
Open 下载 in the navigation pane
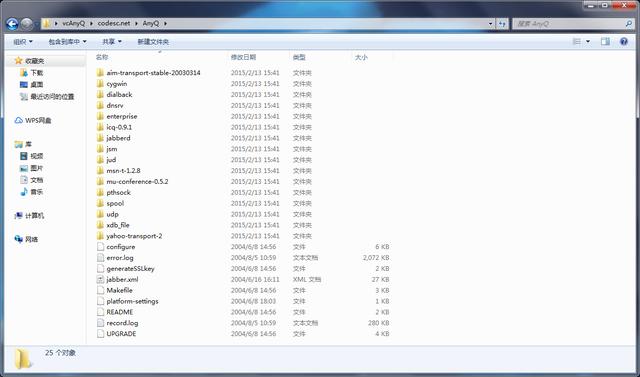coord(36,73)
